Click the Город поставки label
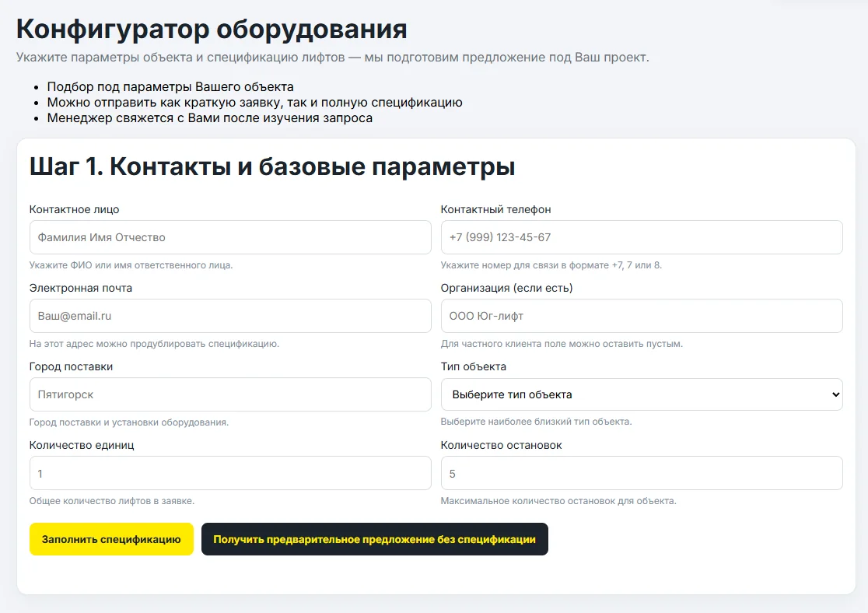 pos(71,366)
